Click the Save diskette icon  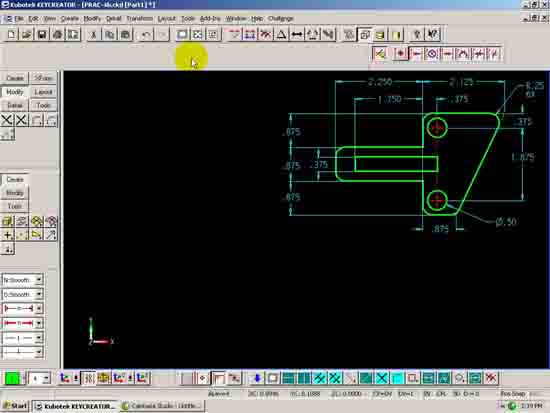(x=42, y=34)
